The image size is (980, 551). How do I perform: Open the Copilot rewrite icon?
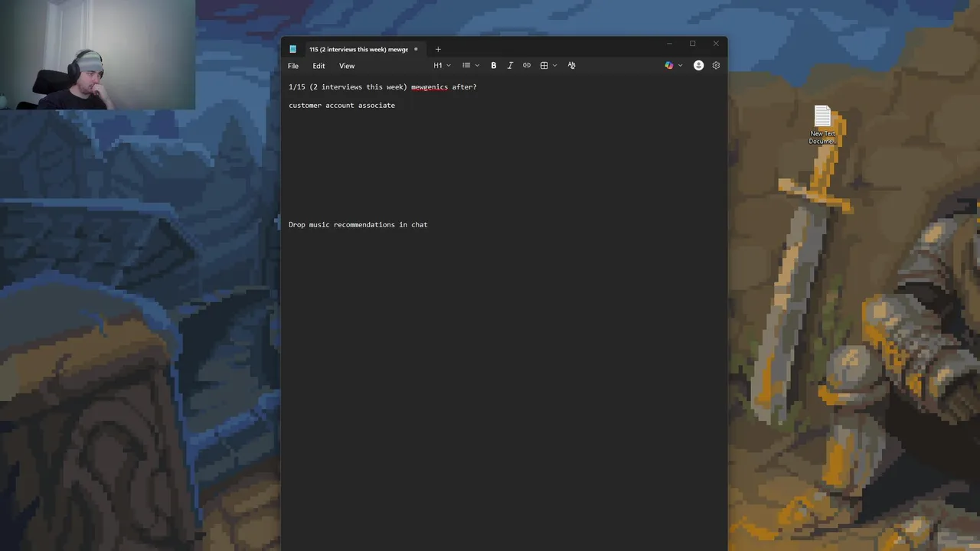(669, 66)
